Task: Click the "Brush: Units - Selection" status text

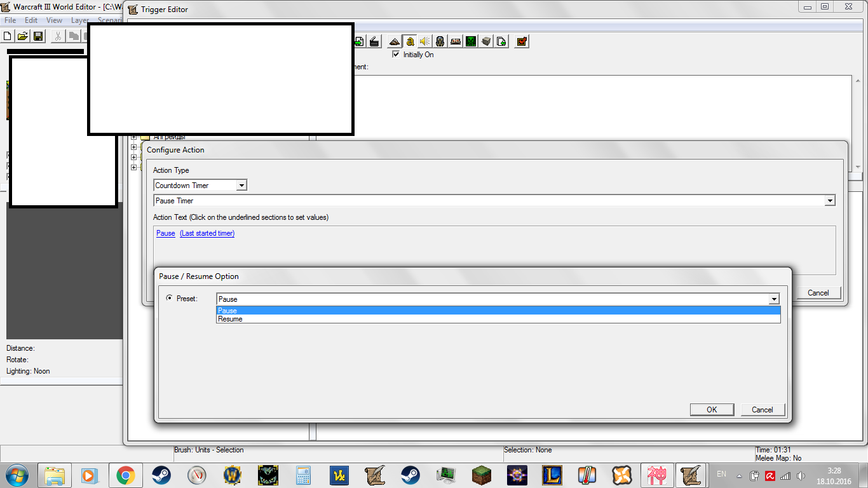Action: click(209, 450)
